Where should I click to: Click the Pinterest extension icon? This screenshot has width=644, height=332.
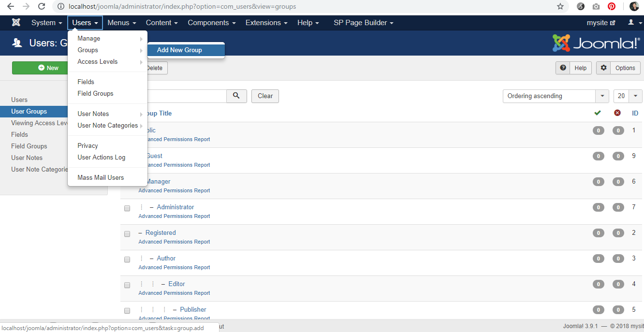(x=612, y=7)
